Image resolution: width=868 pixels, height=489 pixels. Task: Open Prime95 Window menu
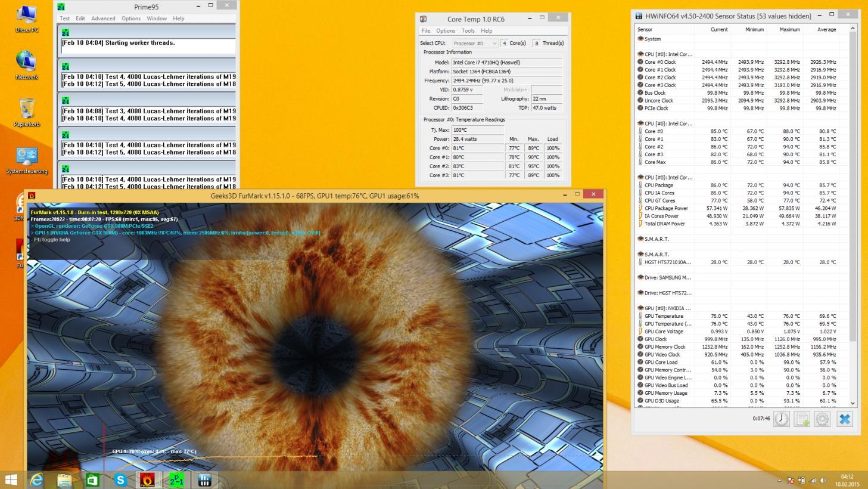(157, 18)
